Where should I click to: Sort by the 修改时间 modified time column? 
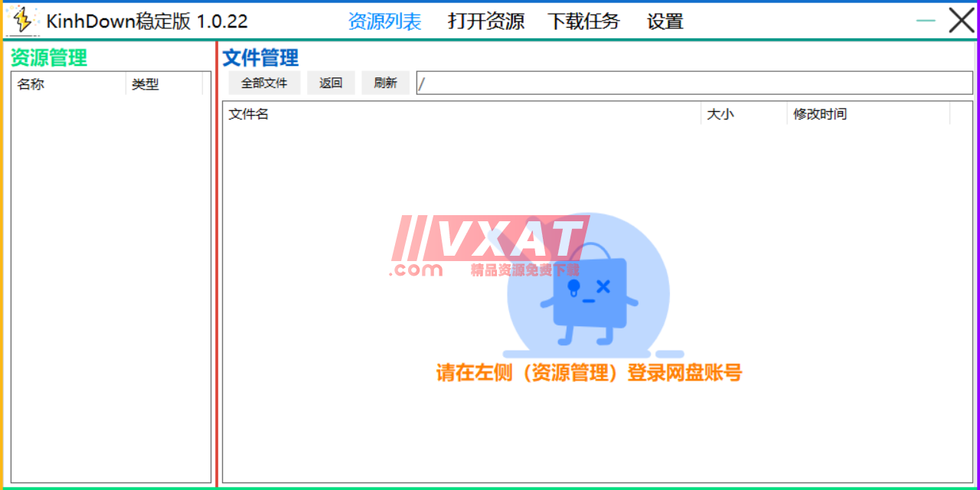(819, 113)
